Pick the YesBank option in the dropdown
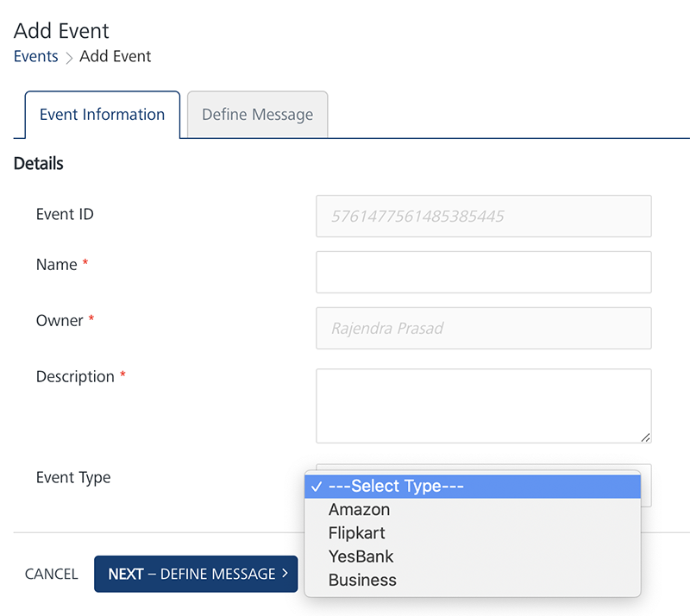690x616 pixels. click(x=361, y=556)
